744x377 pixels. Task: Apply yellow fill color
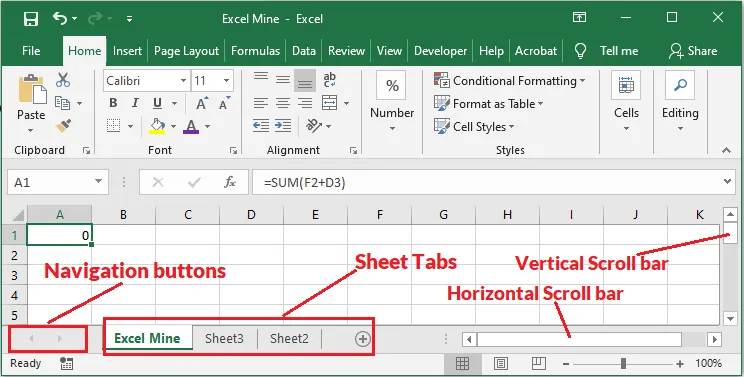[158, 126]
